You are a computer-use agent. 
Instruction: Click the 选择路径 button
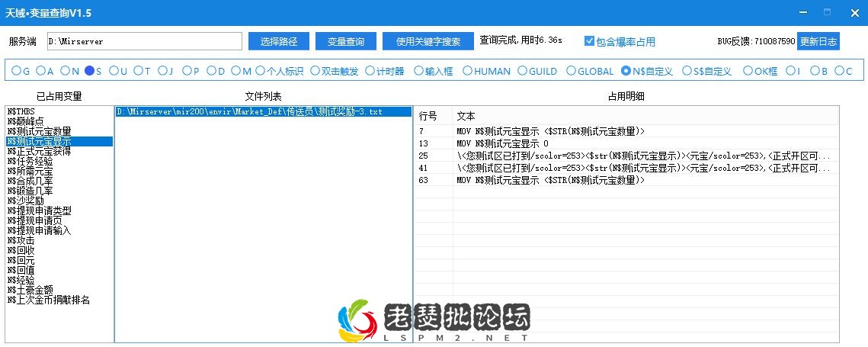point(278,41)
